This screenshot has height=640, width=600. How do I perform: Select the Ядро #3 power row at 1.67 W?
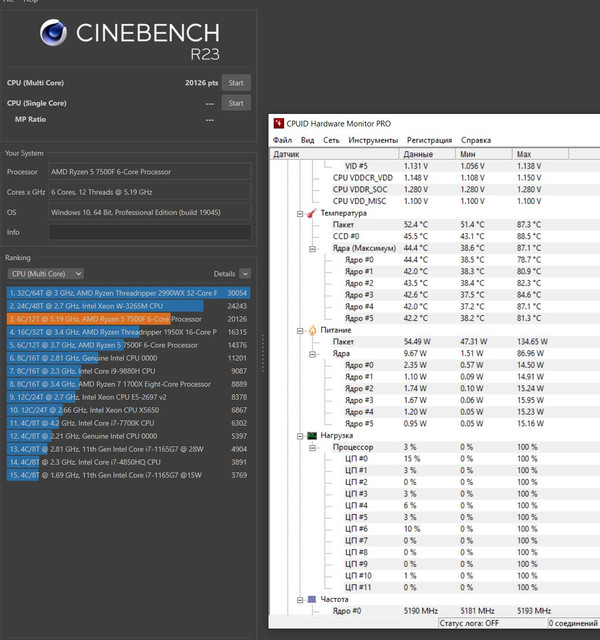tap(435, 400)
